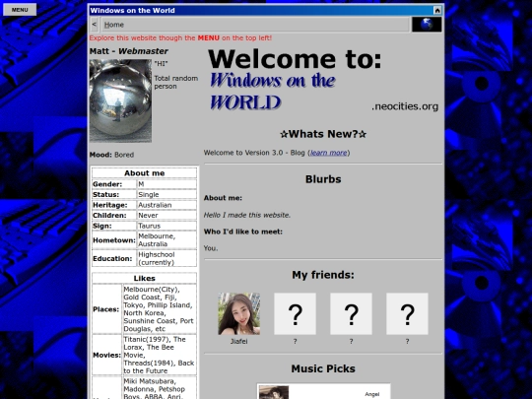
Task: Click the 'Blurbs' heading
Action: (323, 179)
